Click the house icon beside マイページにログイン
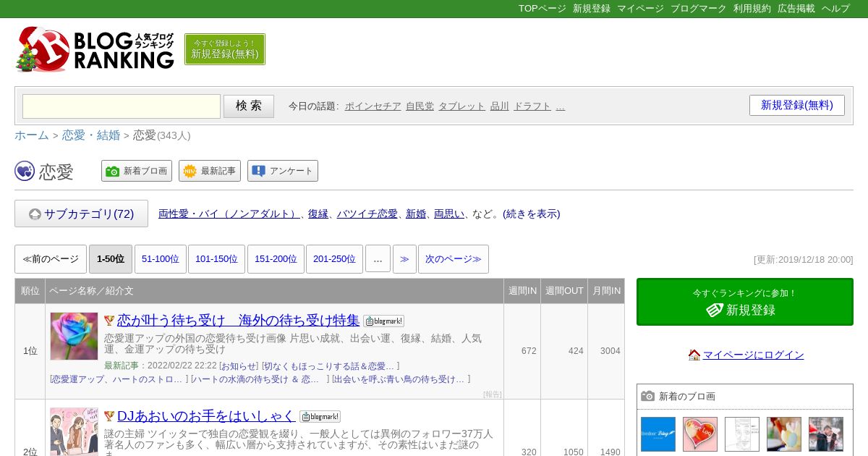Viewport: 868px width, 456px height. click(x=694, y=355)
